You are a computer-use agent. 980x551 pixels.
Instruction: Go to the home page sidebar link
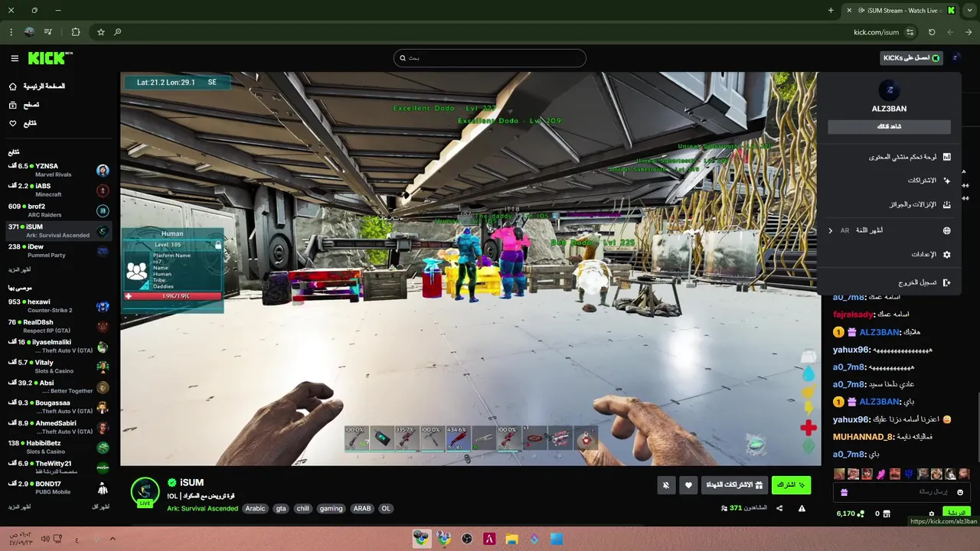[36, 86]
